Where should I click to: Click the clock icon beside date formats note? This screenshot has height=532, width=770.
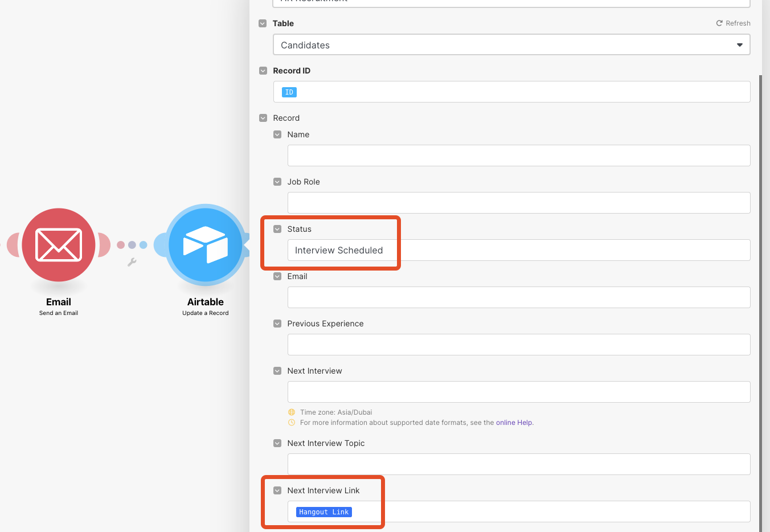292,423
